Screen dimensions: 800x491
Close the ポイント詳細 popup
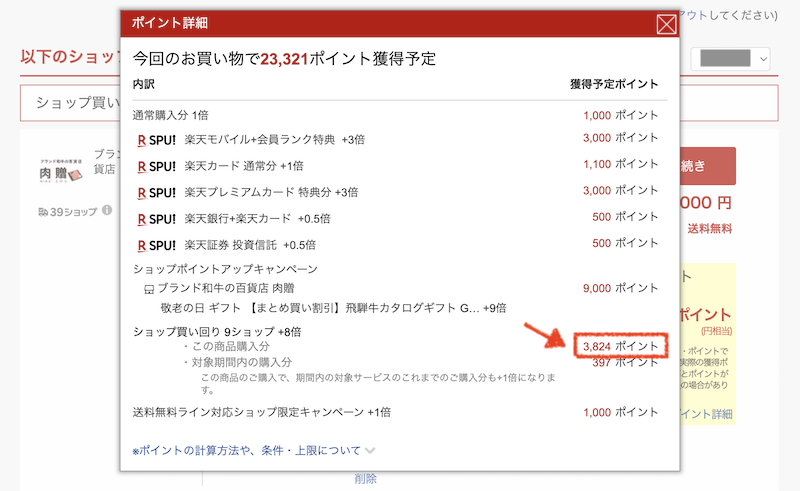point(666,24)
